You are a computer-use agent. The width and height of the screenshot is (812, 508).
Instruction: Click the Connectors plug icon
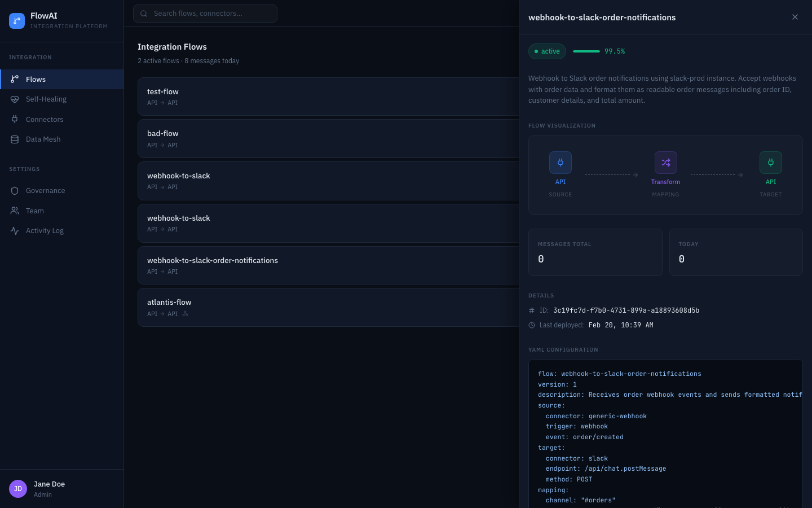click(15, 119)
